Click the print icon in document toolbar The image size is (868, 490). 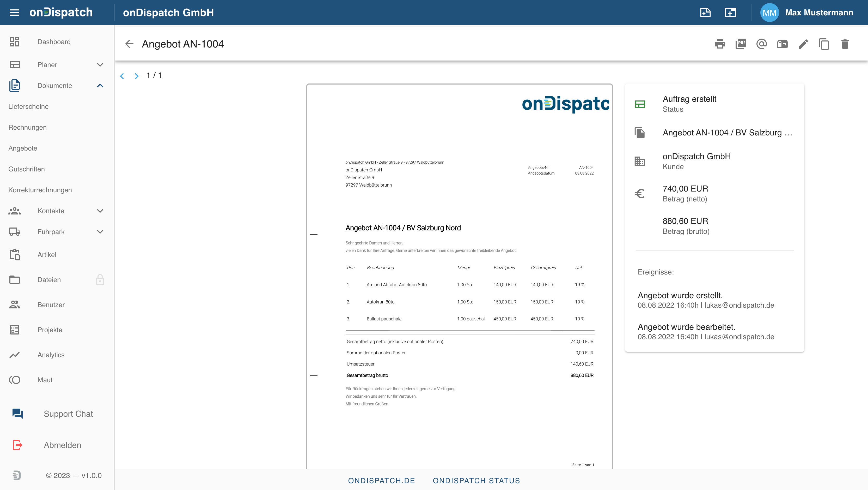click(x=720, y=44)
